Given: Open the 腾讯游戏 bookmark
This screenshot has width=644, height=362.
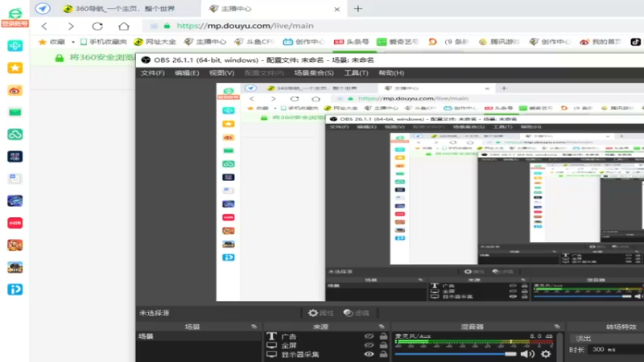Looking at the screenshot, I should pos(499,42).
